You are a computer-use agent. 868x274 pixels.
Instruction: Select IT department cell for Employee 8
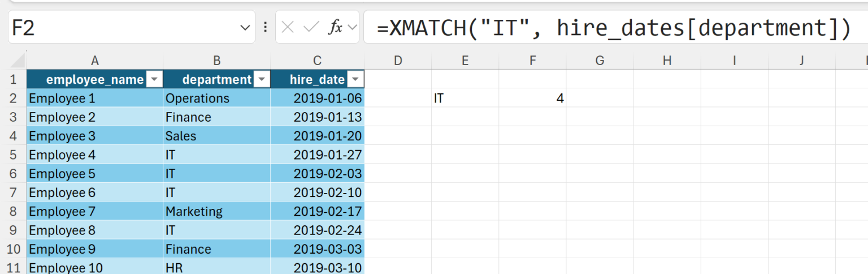point(217,230)
